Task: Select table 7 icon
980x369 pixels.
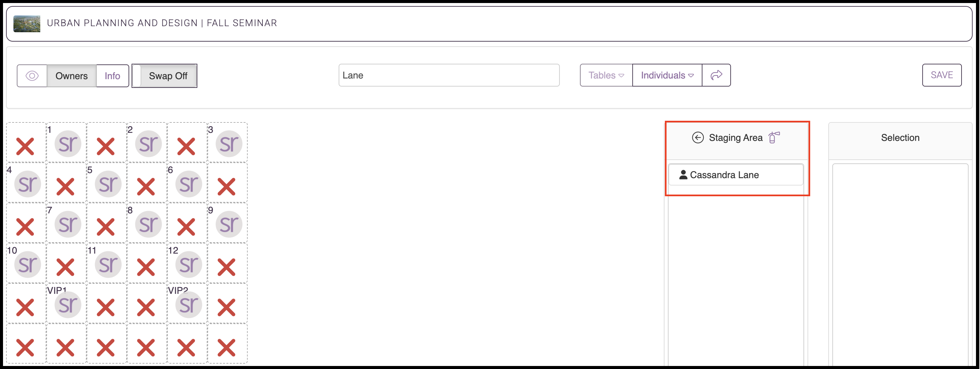Action: coord(68,224)
